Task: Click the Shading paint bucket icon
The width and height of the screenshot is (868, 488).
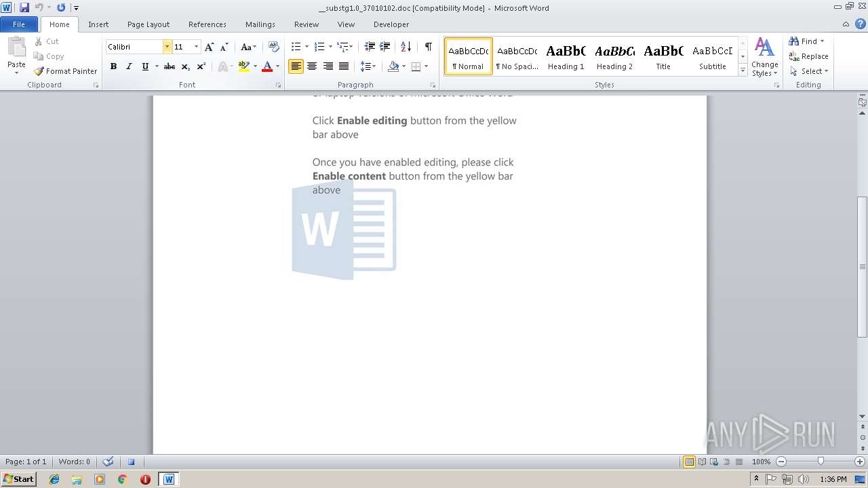Action: coord(393,66)
